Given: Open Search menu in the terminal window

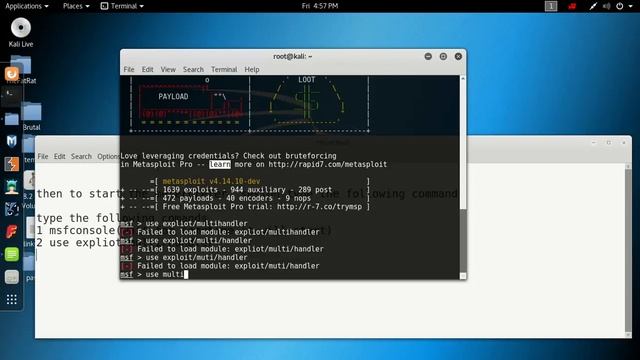Looking at the screenshot, I should click(x=193, y=69).
